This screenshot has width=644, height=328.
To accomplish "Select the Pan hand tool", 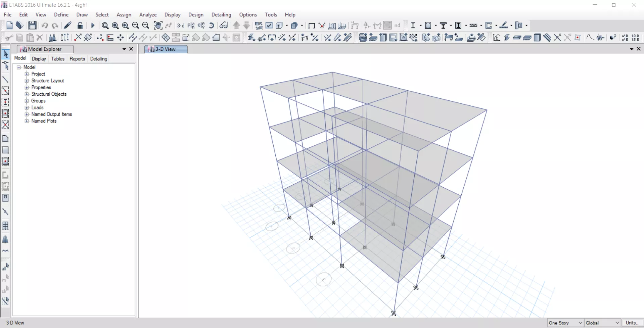I will [x=158, y=26].
